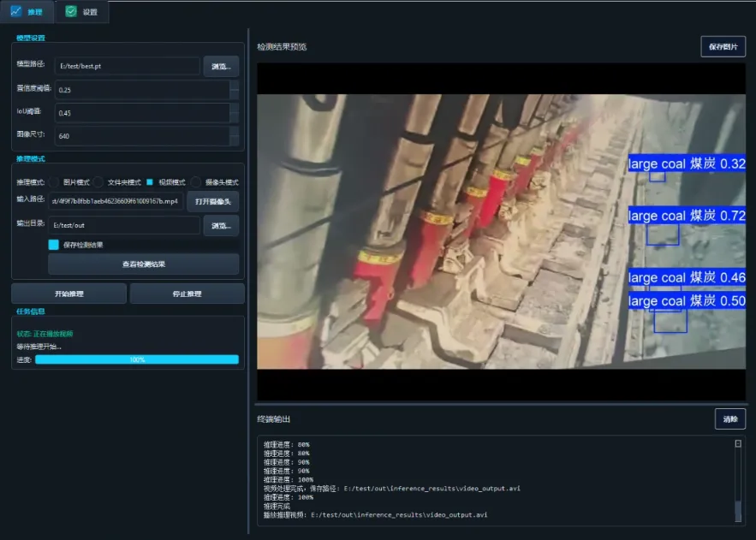Click the 输出目录 field showing E:/test/out
The height and width of the screenshot is (540, 756).
pos(124,225)
